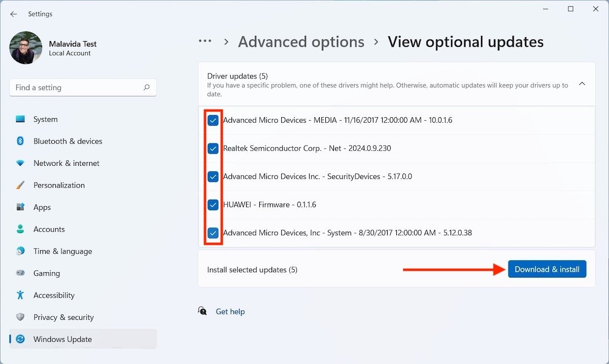609x364 pixels.
Task: Click the Time & language globe icon
Action: (x=20, y=251)
